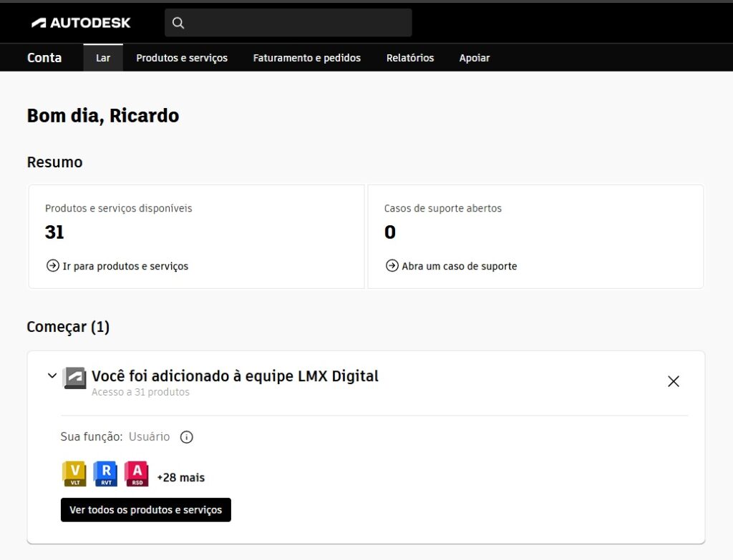Click the +28 mais products label
Viewport: 733px width, 560px height.
pos(180,477)
